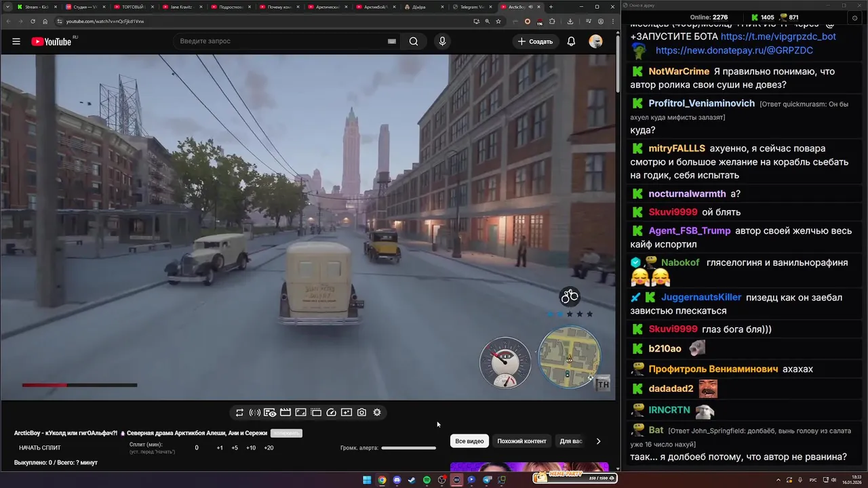Open Spotify from the taskbar
The height and width of the screenshot is (488, 868).
point(427,480)
